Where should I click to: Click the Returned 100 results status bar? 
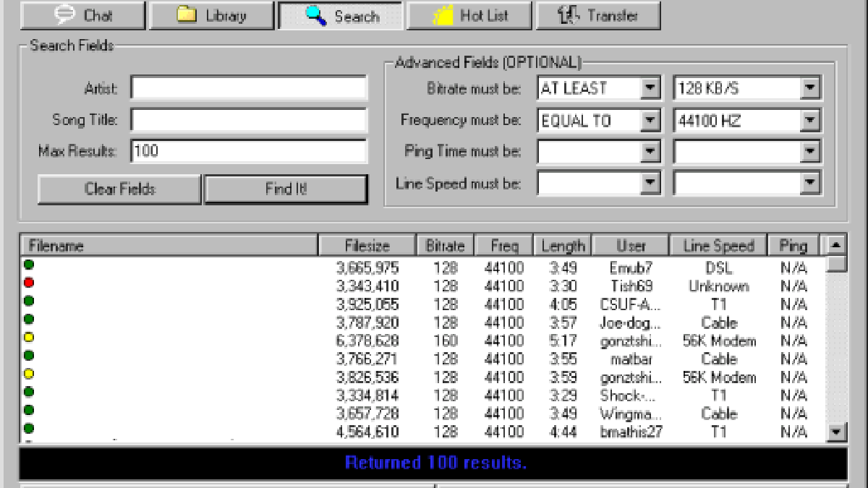(x=434, y=463)
